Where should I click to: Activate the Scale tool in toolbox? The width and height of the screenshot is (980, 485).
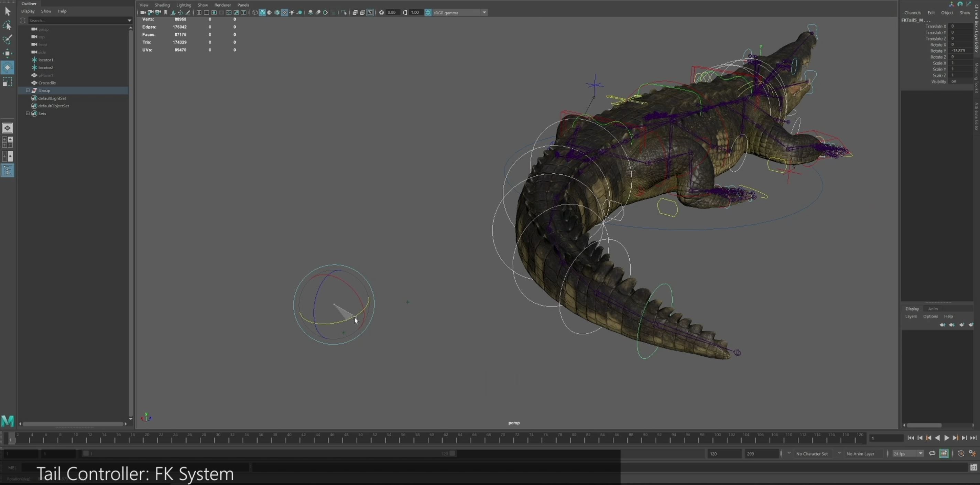coord(7,82)
